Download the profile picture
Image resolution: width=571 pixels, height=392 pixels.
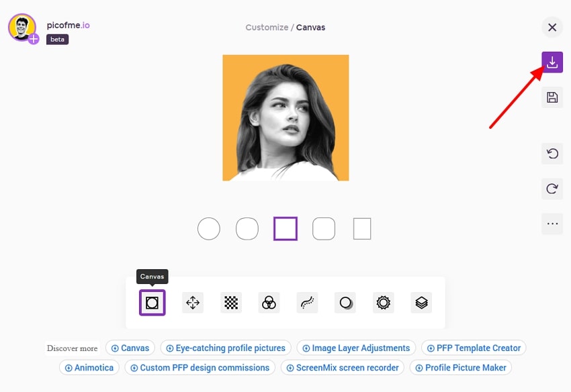[552, 62]
